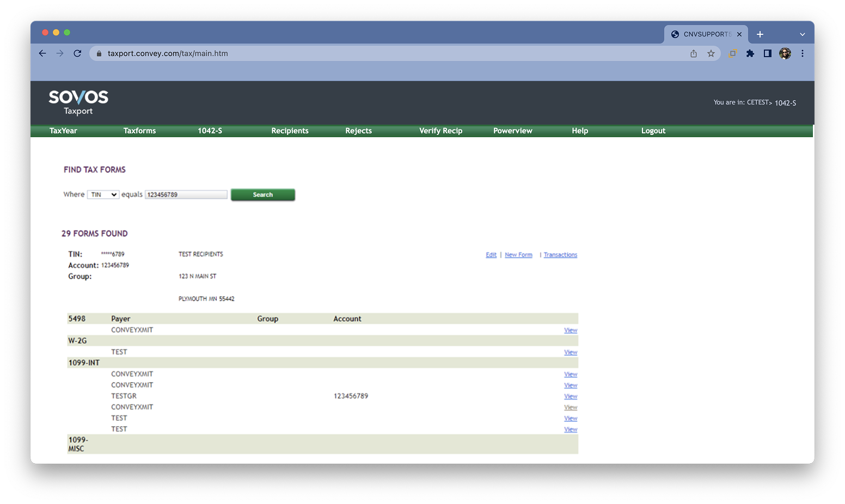Click the Group column header
Screen dimensions: 845x504
268,319
